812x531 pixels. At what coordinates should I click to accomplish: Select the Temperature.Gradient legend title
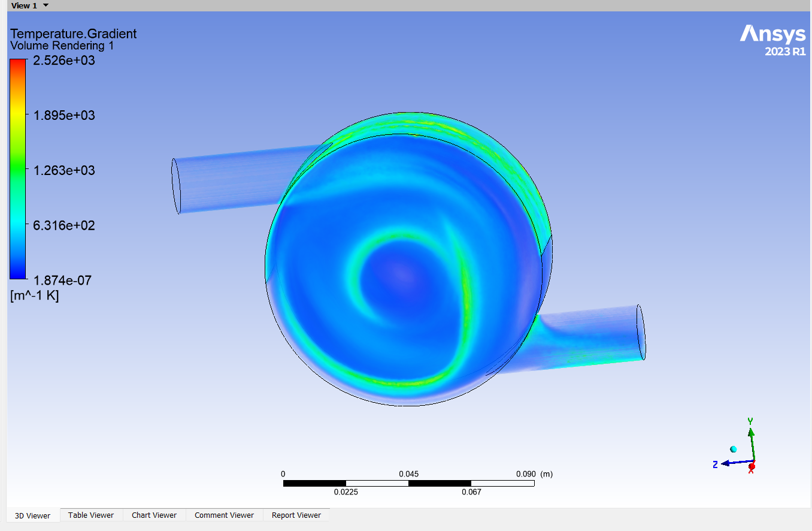coord(73,34)
